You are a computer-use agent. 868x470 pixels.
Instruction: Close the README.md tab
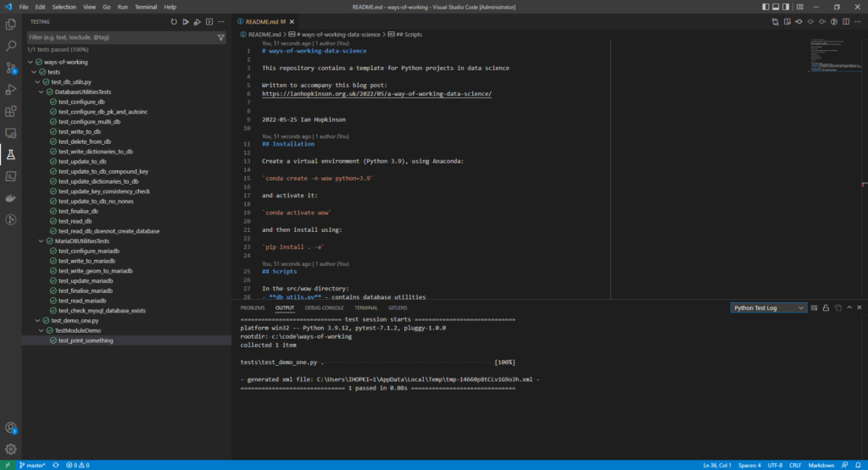pos(292,22)
